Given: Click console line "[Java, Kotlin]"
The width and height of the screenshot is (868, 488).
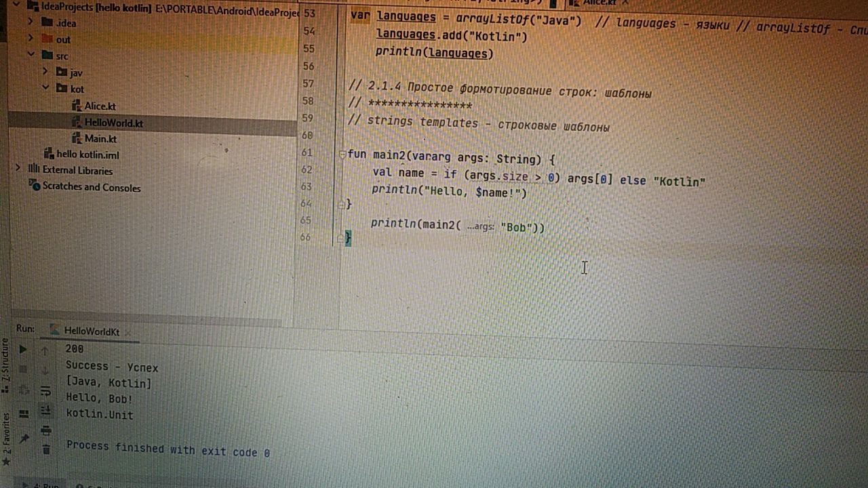Looking at the screenshot, I should point(108,383).
